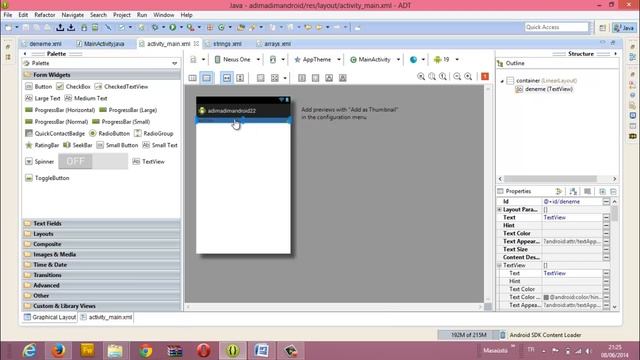The width and height of the screenshot is (640, 360).
Task: Click the Run toolbar icon
Action: click(173, 27)
